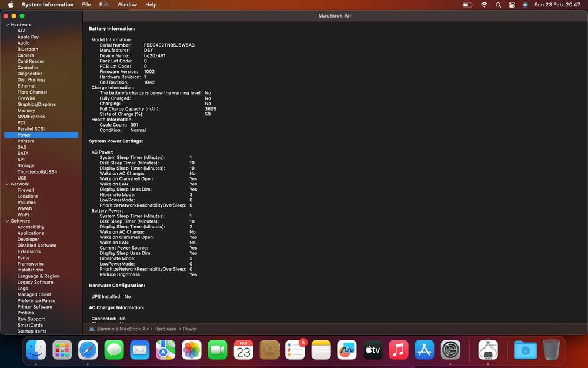Click date and time in menu bar
Viewport: 588px width, 368px height.
[557, 5]
